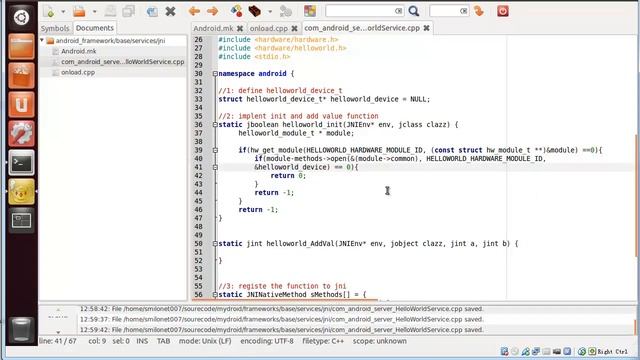Image resolution: width=640 pixels, height=360 pixels.
Task: Fold the helloworld_init function at line 36
Action: click(215, 125)
